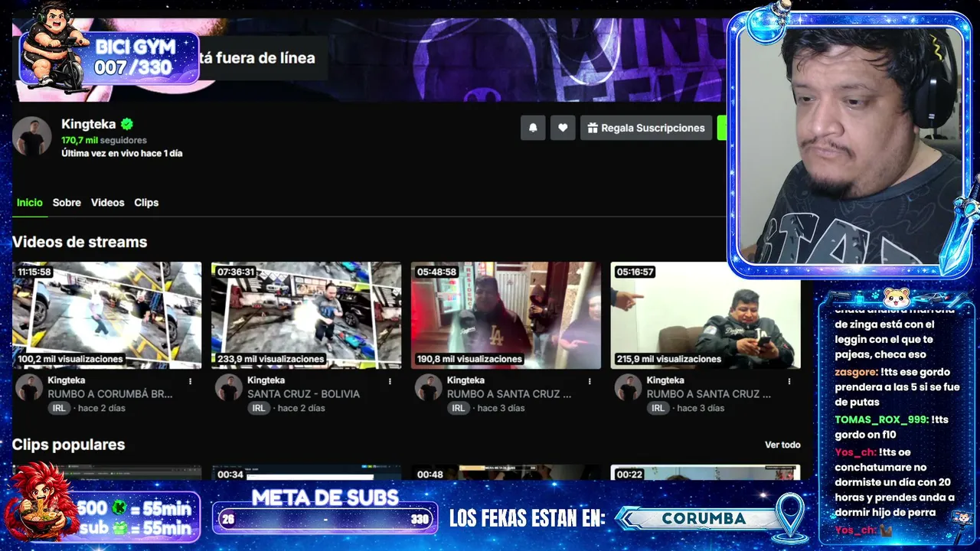The width and height of the screenshot is (980, 551).
Task: Click the "190,8 mil visualizaciones" view count
Action: click(x=469, y=359)
